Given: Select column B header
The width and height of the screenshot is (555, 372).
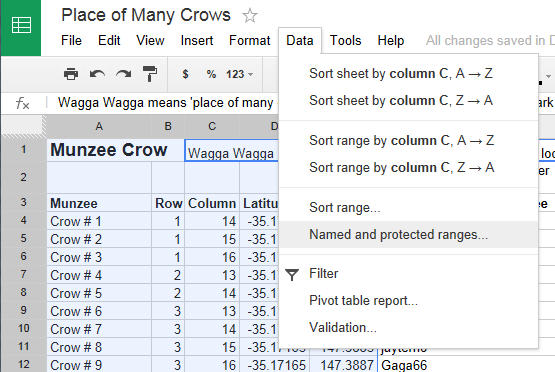Looking at the screenshot, I should pyautogui.click(x=168, y=126).
